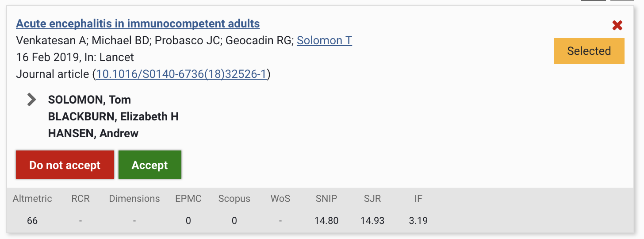The image size is (644, 239).
Task: Click the yellow Selected button
Action: click(589, 51)
